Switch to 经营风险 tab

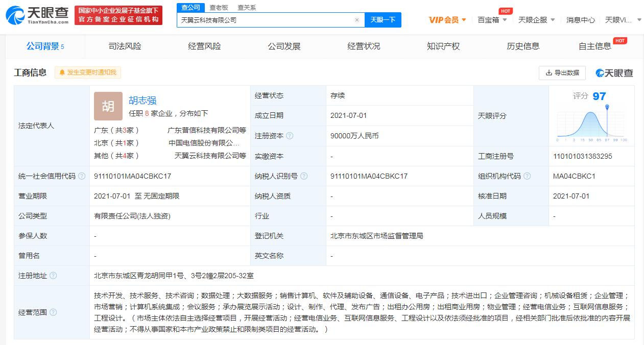204,46
